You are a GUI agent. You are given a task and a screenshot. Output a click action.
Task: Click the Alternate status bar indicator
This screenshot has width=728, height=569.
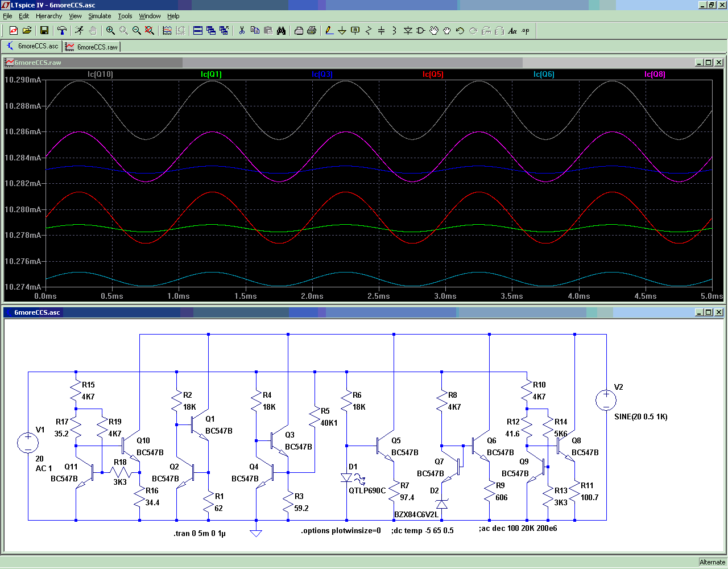click(713, 562)
